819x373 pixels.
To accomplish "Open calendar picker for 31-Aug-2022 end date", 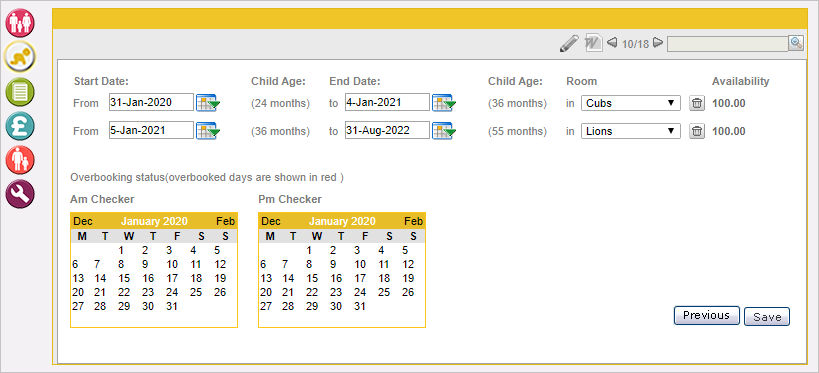I will click(444, 131).
